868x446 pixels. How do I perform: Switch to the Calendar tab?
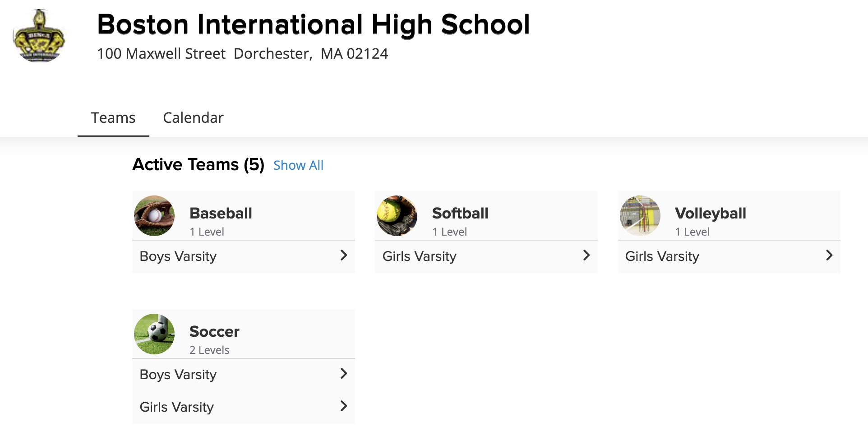point(193,118)
